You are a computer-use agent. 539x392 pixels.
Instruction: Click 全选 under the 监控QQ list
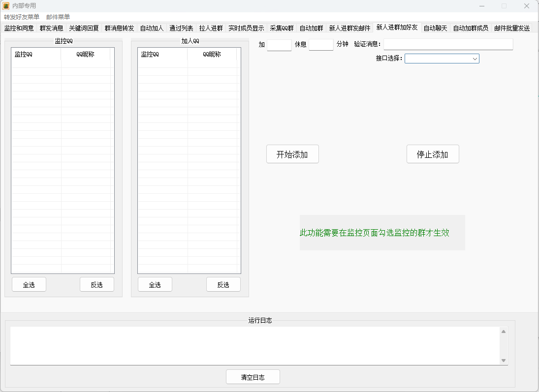point(29,284)
